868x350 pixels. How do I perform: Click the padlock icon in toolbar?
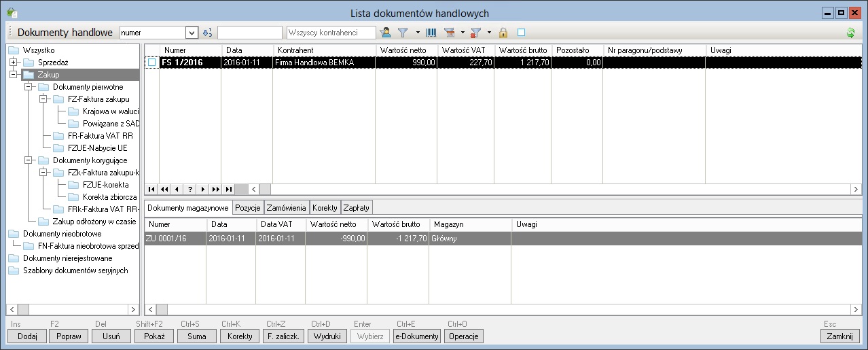click(503, 33)
